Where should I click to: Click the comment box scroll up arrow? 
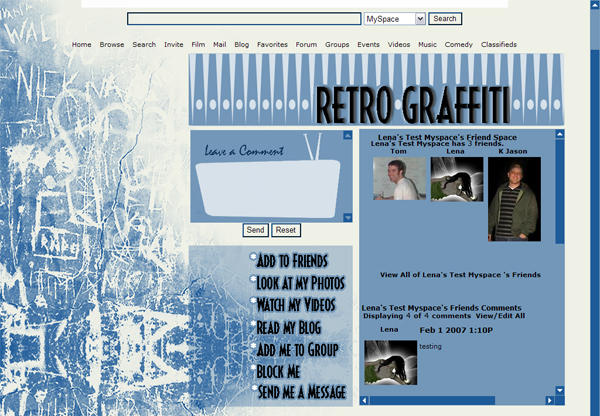(x=347, y=135)
